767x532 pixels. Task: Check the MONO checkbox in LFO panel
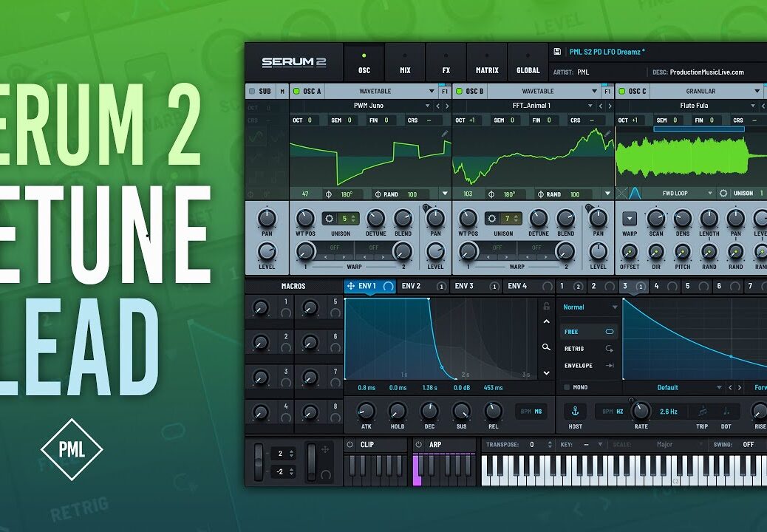click(567, 387)
